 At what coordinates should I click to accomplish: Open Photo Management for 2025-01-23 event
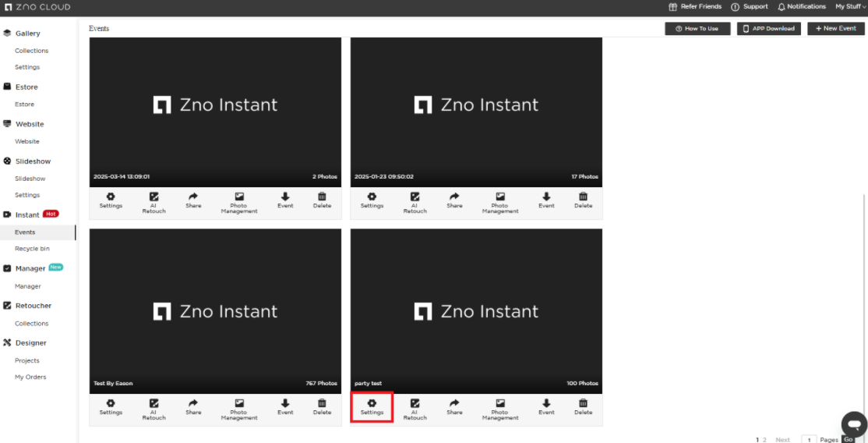(500, 202)
